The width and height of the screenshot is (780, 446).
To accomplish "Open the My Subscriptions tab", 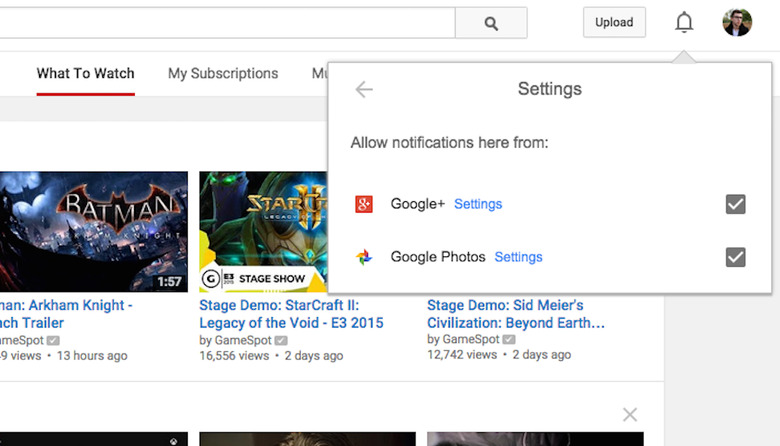I will coord(223,73).
